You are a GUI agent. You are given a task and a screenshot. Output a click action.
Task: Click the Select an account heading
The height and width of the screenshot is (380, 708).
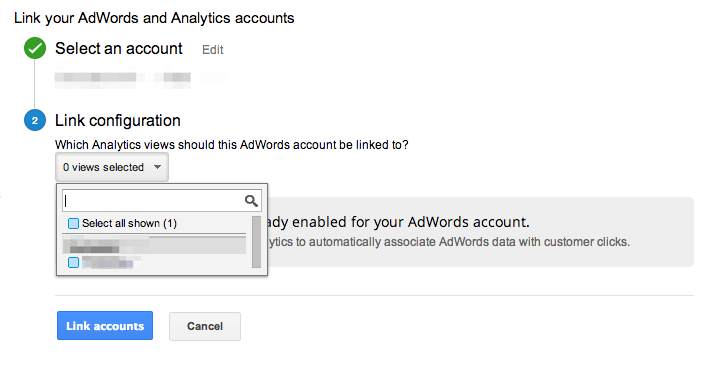pos(119,48)
